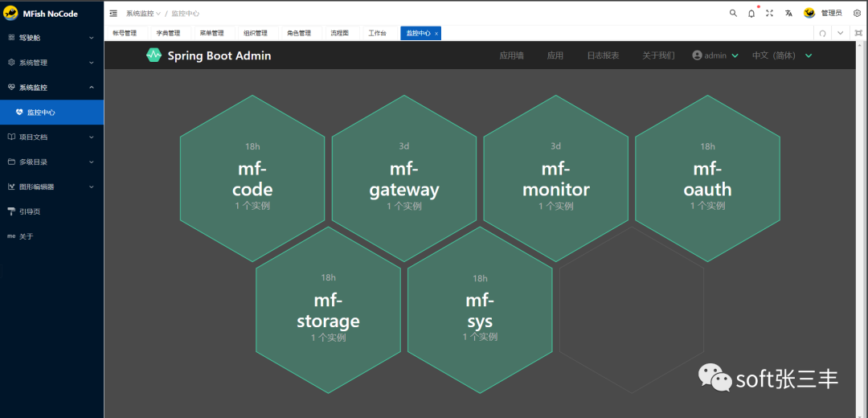Click the refresh tab icon

822,34
